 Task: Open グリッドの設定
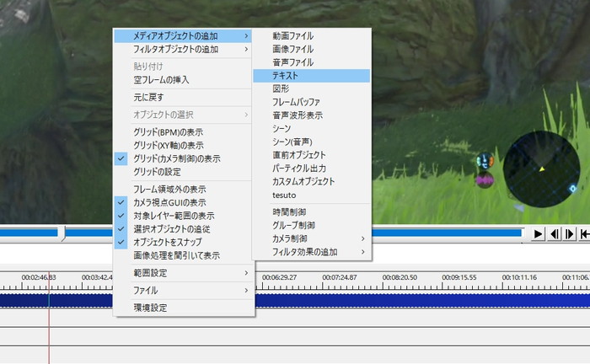(x=183, y=172)
